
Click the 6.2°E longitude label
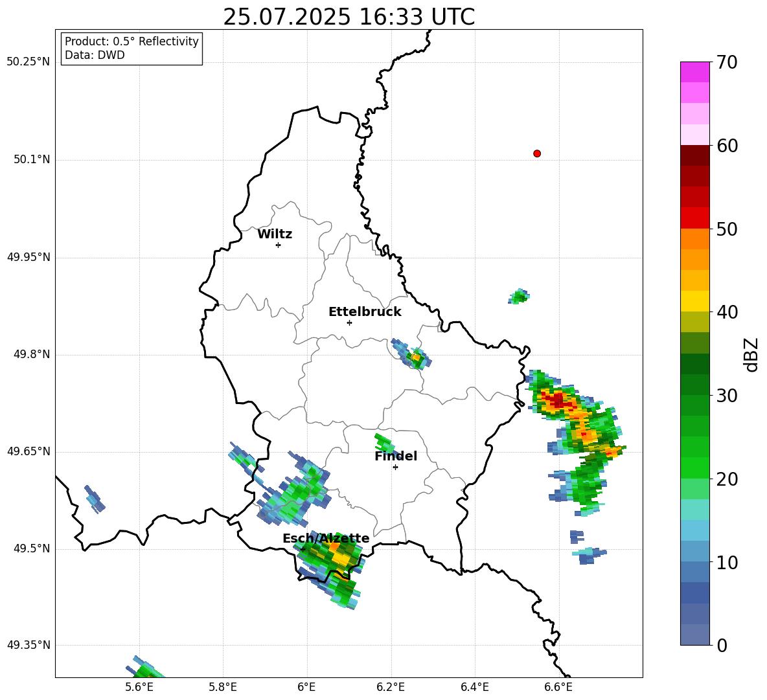(x=391, y=687)
